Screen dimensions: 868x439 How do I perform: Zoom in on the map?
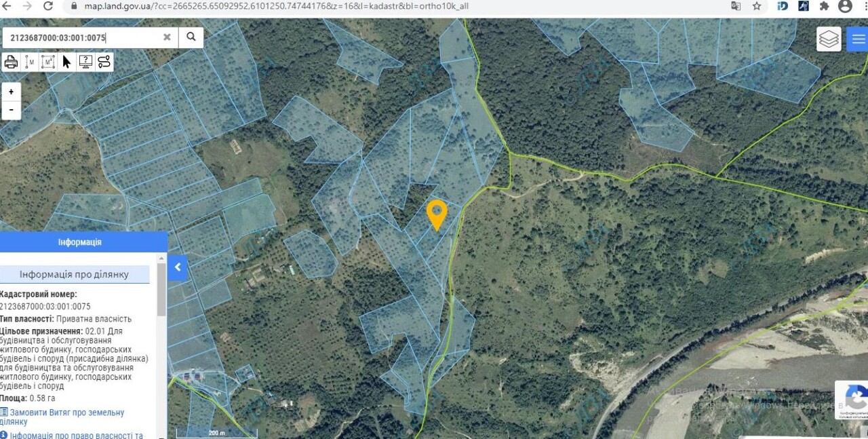(11, 92)
